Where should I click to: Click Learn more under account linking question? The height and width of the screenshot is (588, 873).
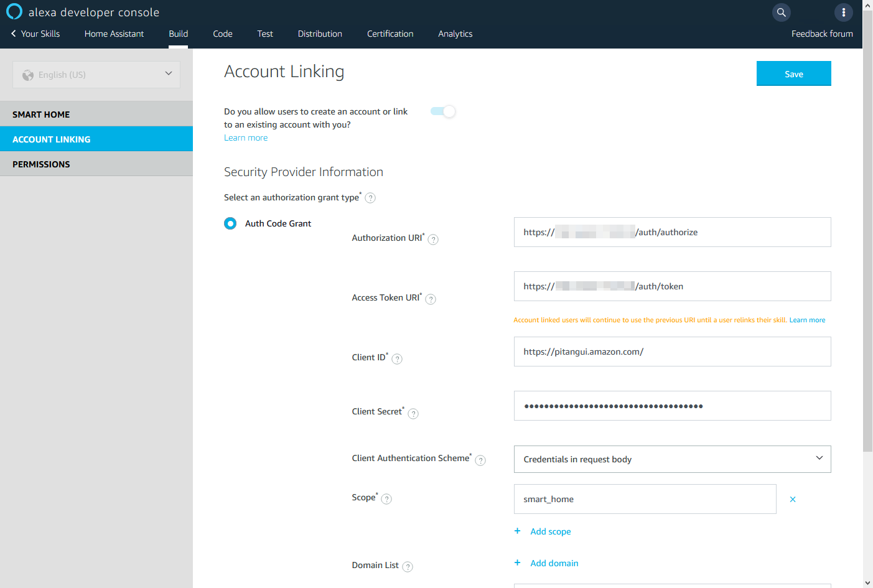246,138
